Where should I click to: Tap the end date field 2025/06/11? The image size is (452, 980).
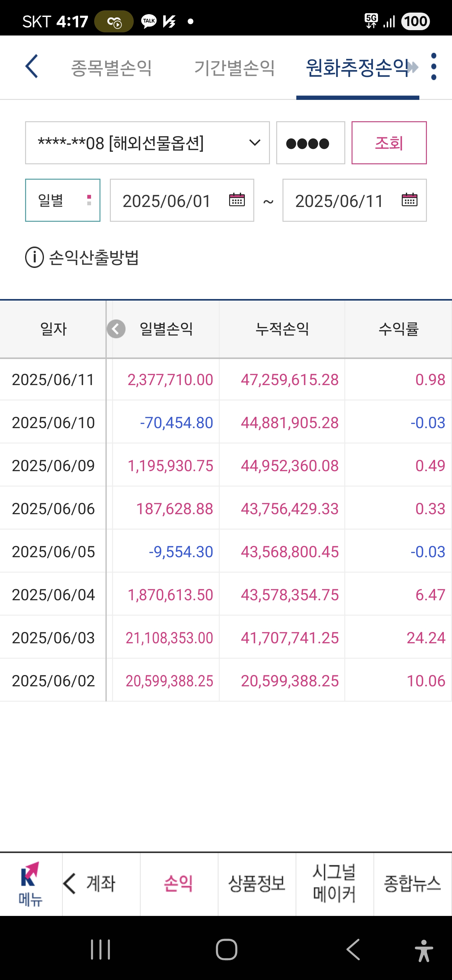[x=355, y=200]
